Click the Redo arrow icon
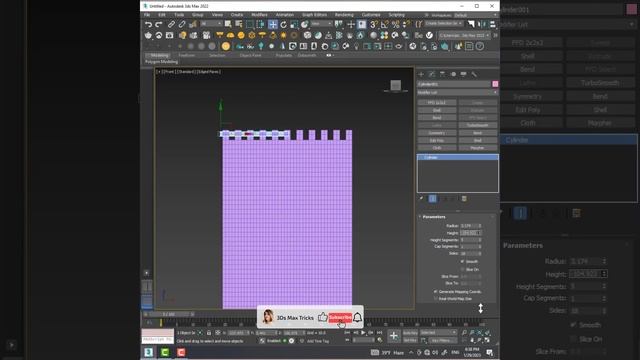The width and height of the screenshot is (640, 360). [159, 24]
